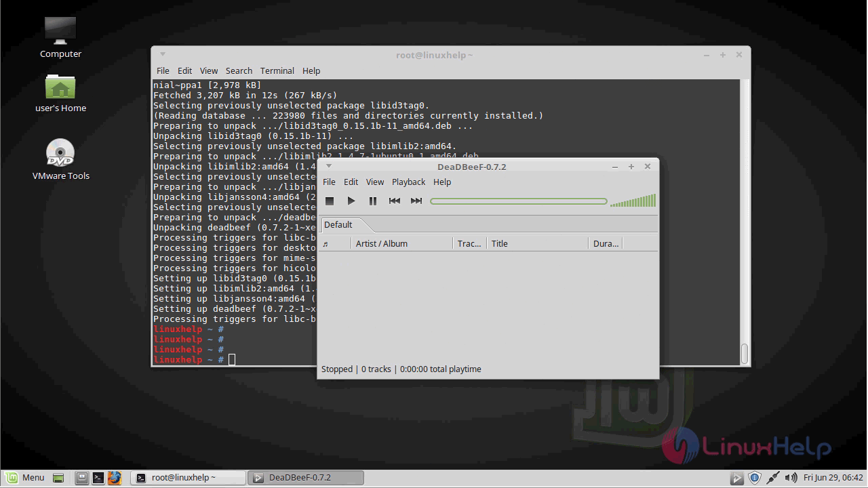Sort by Track number column

click(470, 243)
